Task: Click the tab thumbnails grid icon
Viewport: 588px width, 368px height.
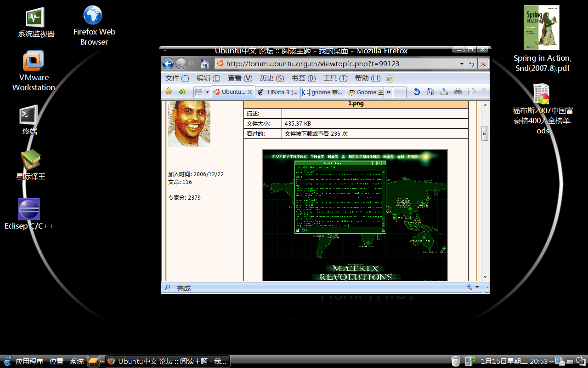Action: click(x=198, y=92)
